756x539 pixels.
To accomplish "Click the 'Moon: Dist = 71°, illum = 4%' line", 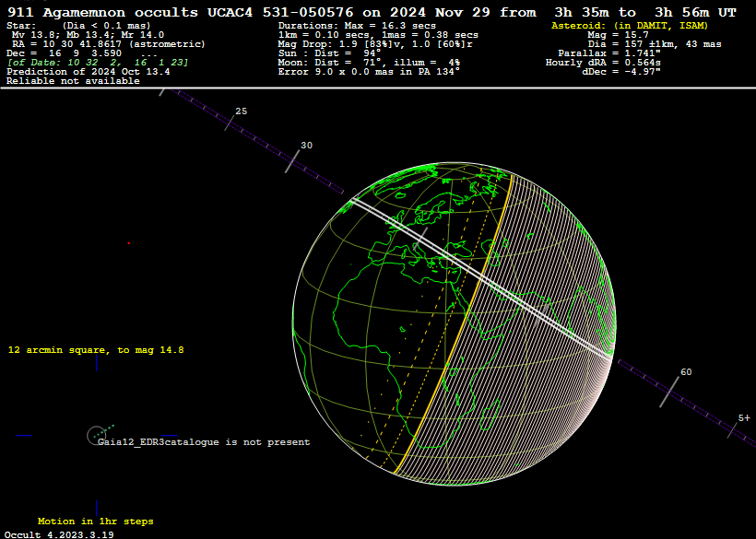I will click(x=369, y=63).
